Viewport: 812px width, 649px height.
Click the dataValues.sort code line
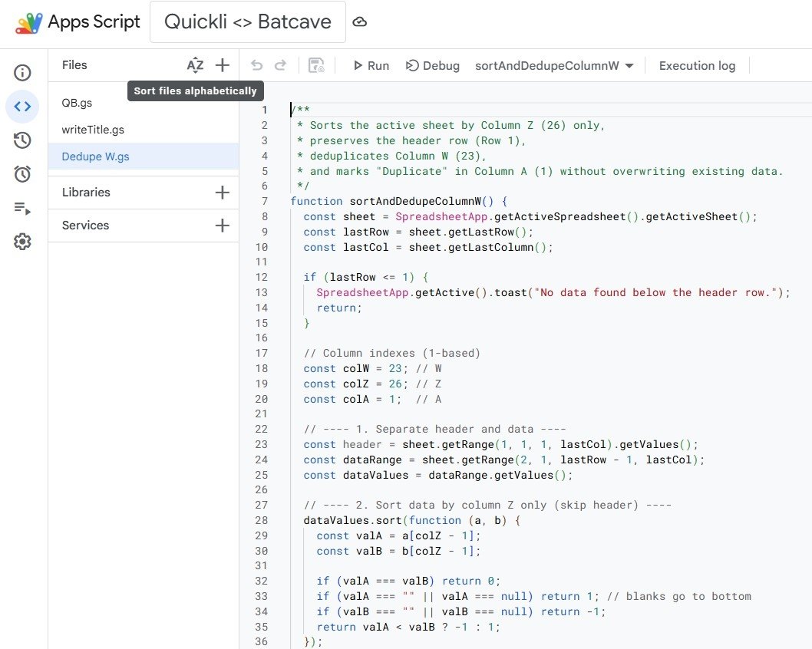pyautogui.click(x=412, y=521)
